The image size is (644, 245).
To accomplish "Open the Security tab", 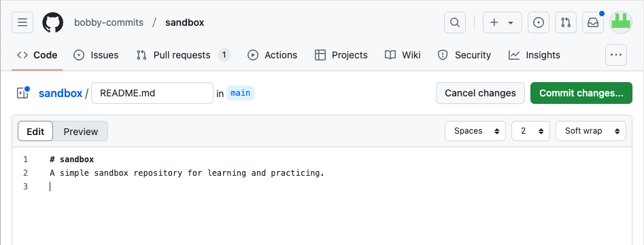I will tap(464, 55).
